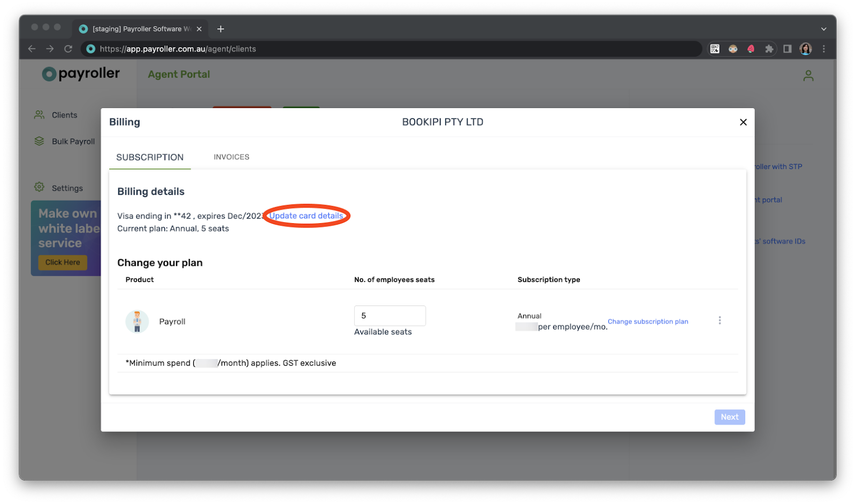The width and height of the screenshot is (856, 504).
Task: Click the payroller logo
Action: tap(81, 74)
